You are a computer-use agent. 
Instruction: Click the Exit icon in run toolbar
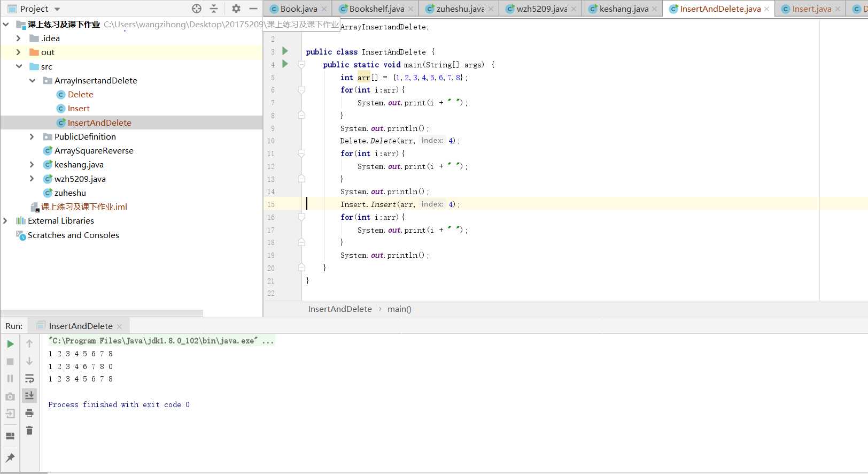[10, 414]
